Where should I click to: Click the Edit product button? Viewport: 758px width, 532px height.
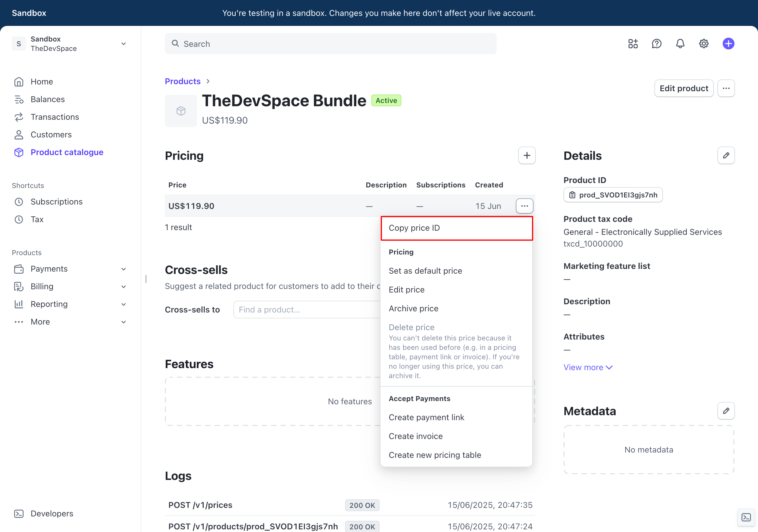pos(684,88)
